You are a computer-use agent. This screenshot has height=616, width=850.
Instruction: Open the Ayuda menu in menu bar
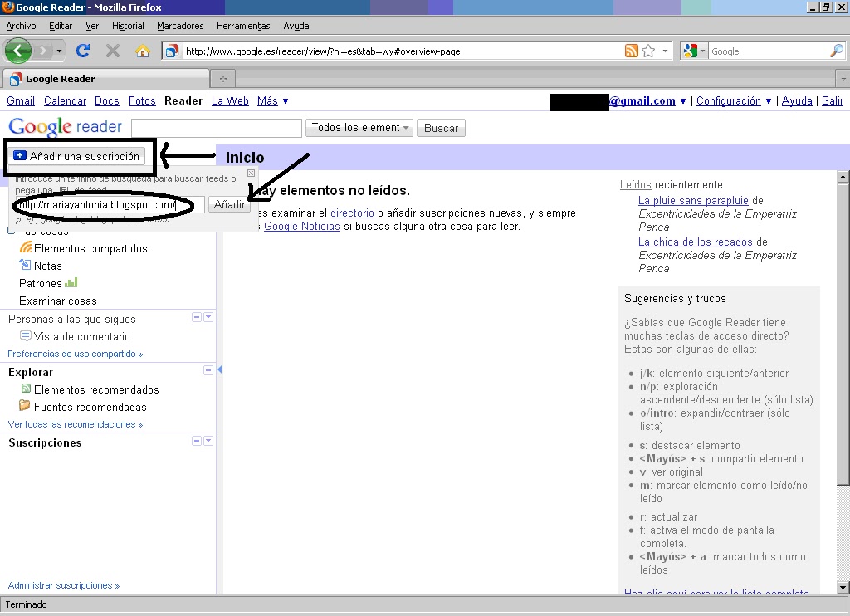[296, 26]
